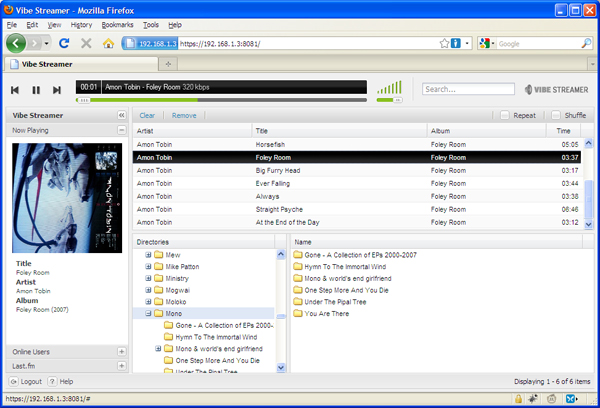Image resolution: width=600 pixels, height=408 pixels.
Task: Select One Step More And You Die in tree
Action: (x=212, y=361)
